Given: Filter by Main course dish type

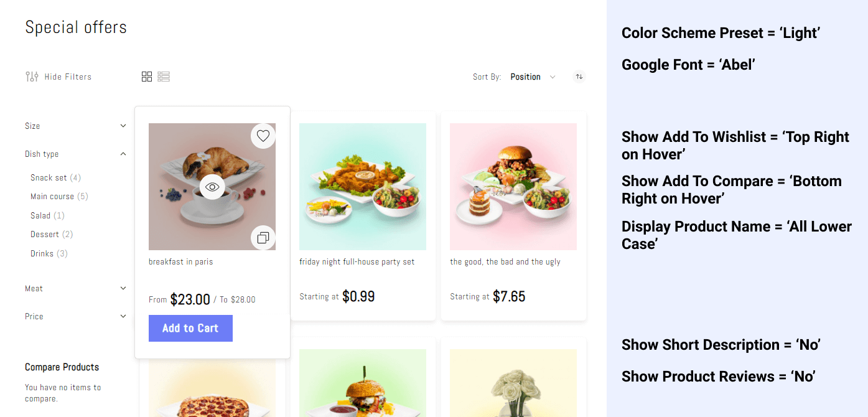Looking at the screenshot, I should (53, 197).
